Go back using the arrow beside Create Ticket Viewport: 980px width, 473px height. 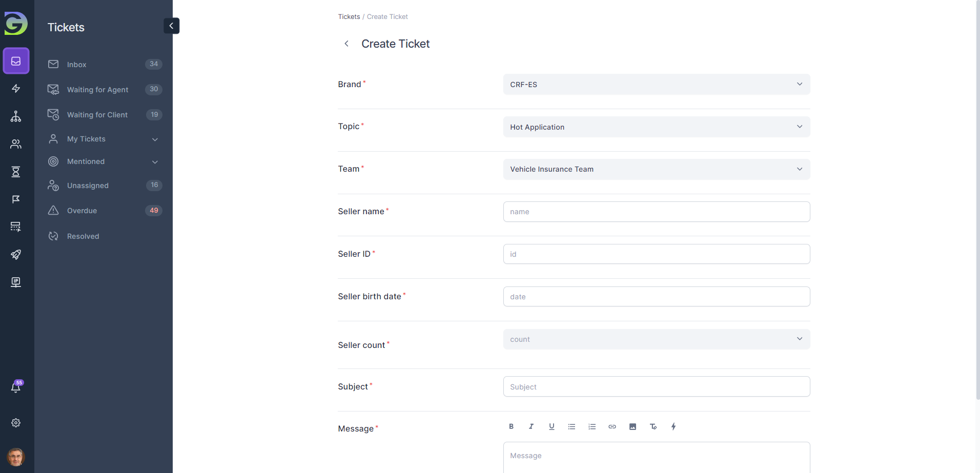346,44
